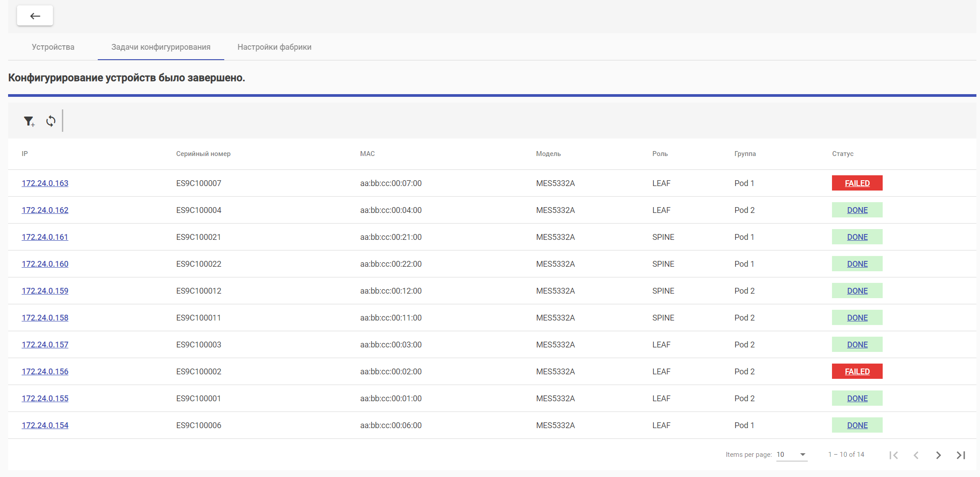Click the Серийный номер column header
Image resolution: width=980 pixels, height=477 pixels.
203,154
